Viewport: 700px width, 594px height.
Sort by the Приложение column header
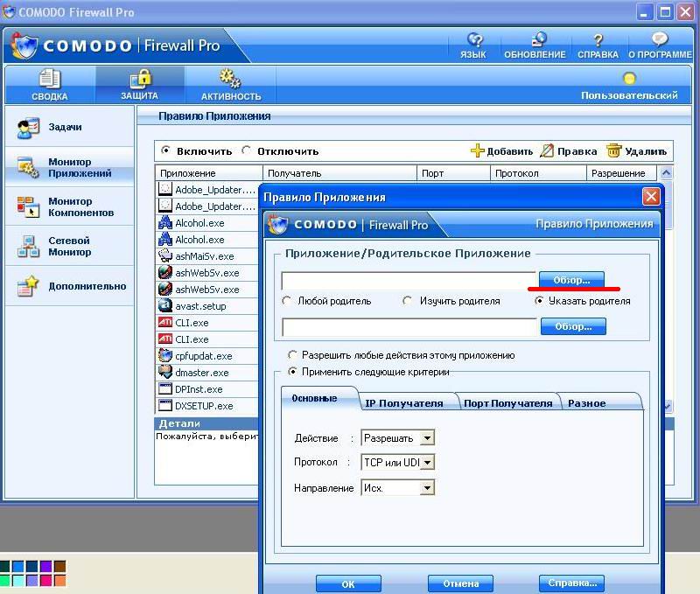pyautogui.click(x=209, y=173)
